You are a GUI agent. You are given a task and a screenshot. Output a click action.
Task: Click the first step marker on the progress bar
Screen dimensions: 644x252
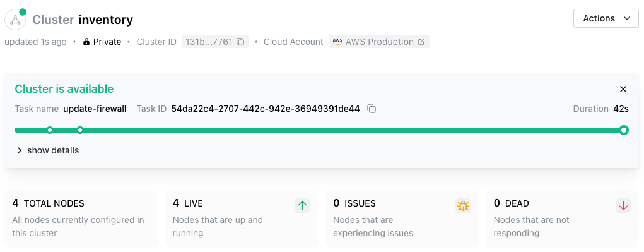50,130
